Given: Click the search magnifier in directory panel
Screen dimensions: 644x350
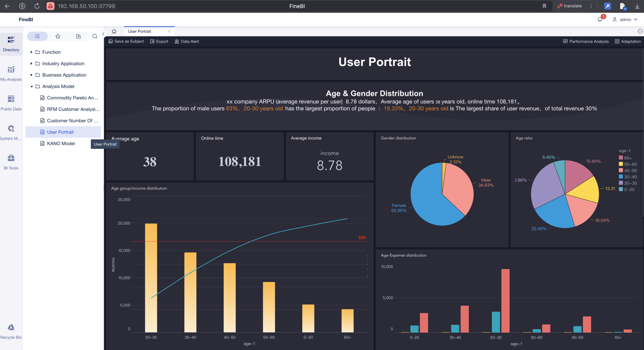Looking at the screenshot, I should (x=95, y=36).
